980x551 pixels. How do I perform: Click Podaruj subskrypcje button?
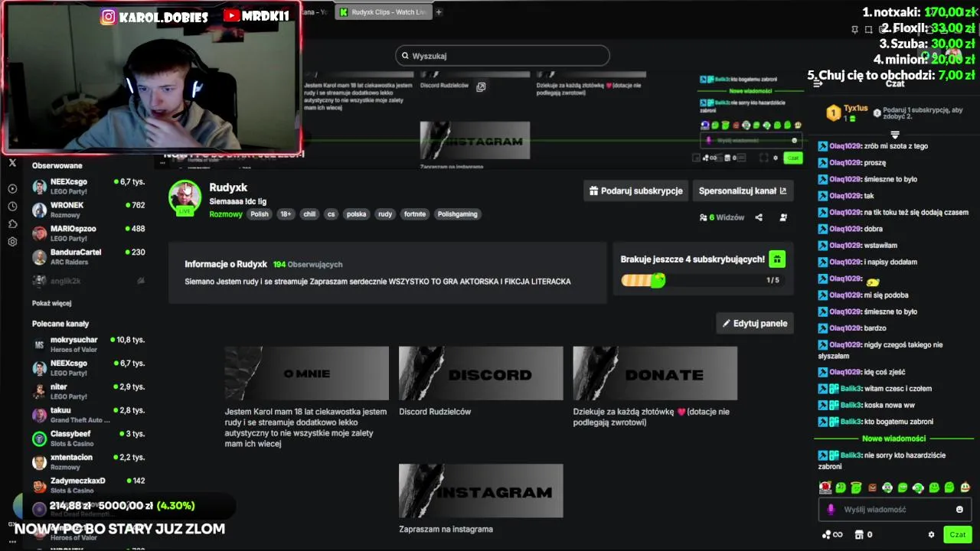click(x=635, y=191)
